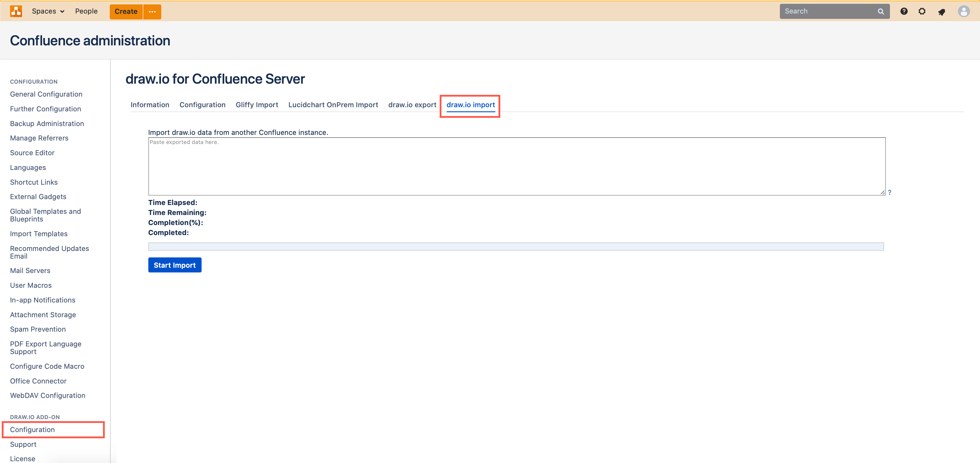The width and height of the screenshot is (980, 463).
Task: Click the notifications flag icon
Action: (x=942, y=11)
